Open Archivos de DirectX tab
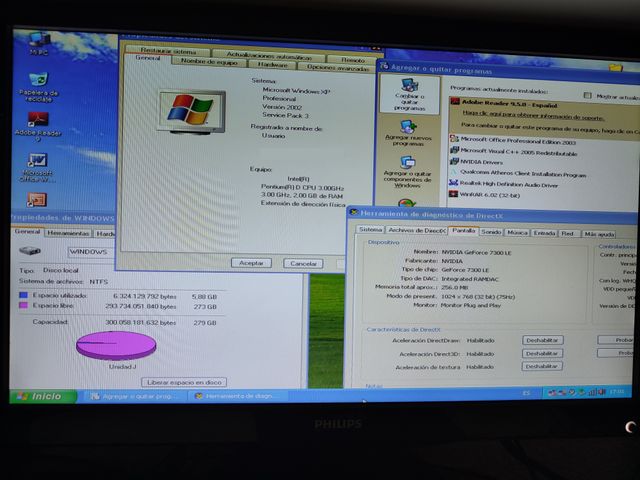640x480 pixels. 416,230
